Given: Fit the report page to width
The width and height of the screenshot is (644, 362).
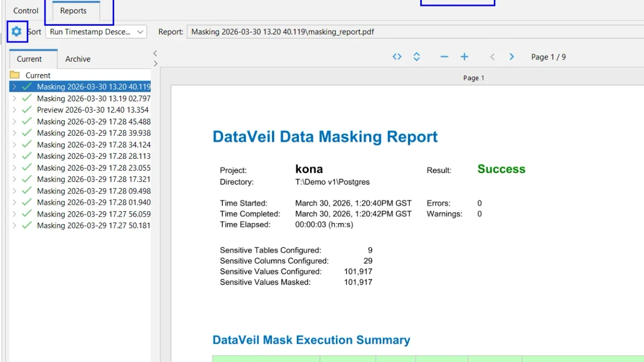Looking at the screenshot, I should [397, 57].
